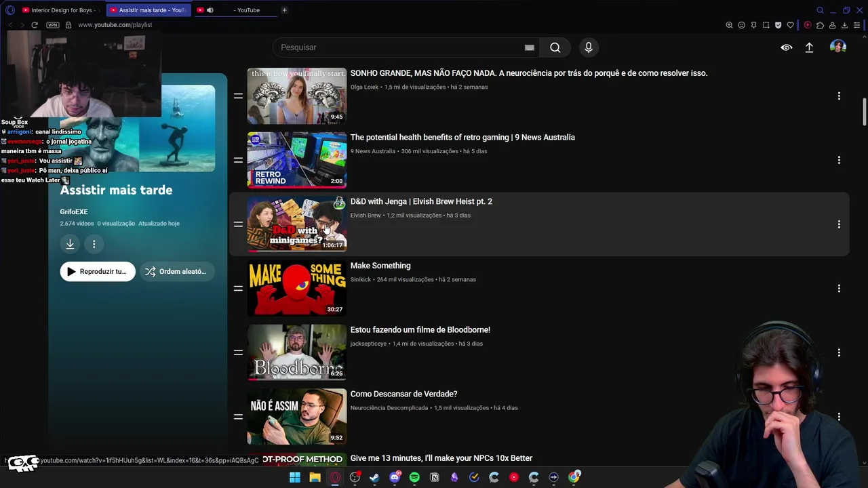Grab reorder handle of Make Something video
Viewport: 868px width, 488px height.
(x=238, y=288)
